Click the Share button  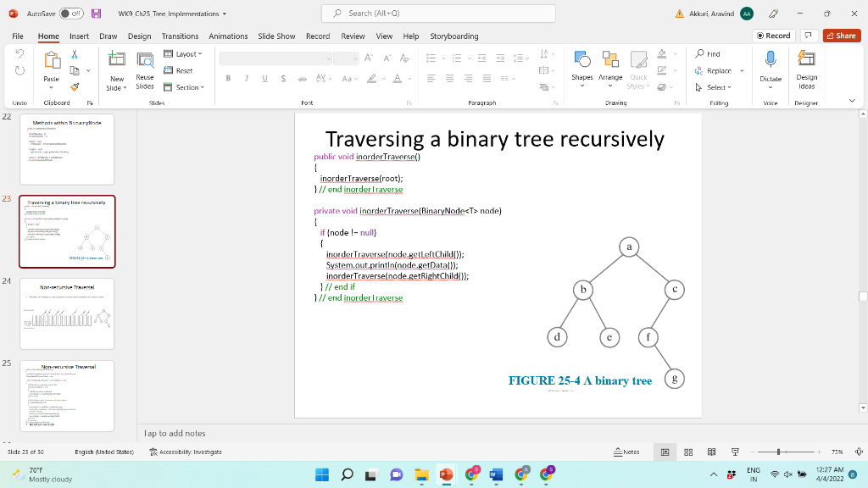[x=841, y=36]
